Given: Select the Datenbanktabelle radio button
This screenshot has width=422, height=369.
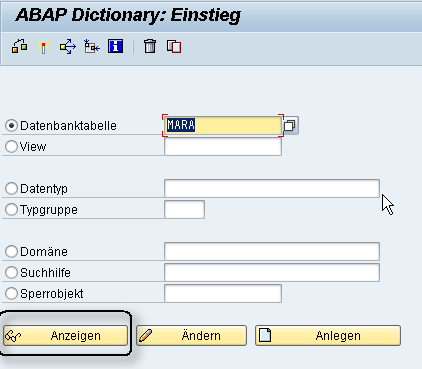Looking at the screenshot, I should click(x=11, y=126).
